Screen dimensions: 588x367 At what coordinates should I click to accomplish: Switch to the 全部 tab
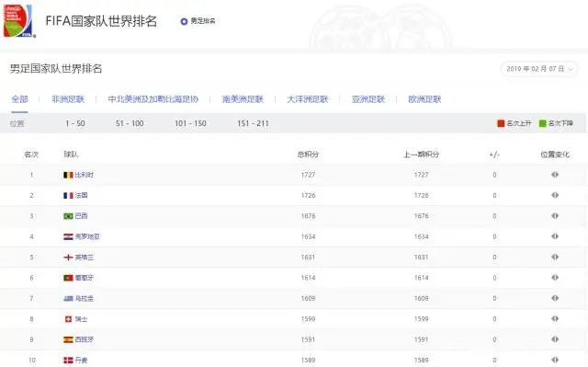click(x=19, y=99)
